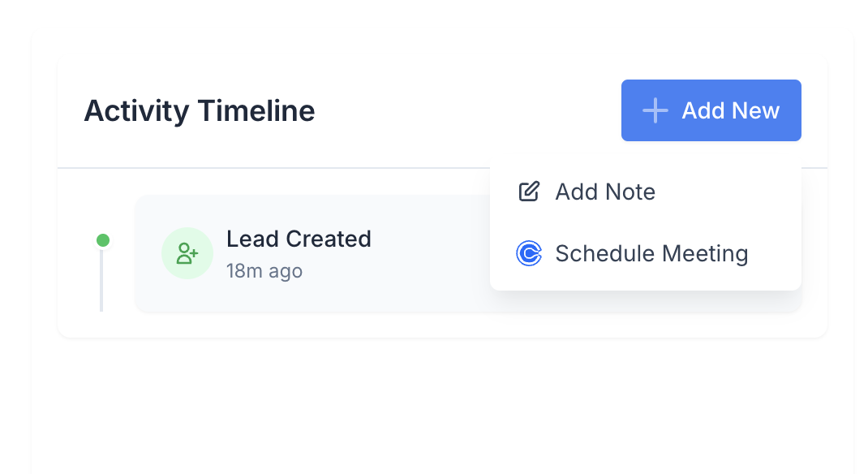Click the pencil edit icon beside Add Note

[x=529, y=192]
